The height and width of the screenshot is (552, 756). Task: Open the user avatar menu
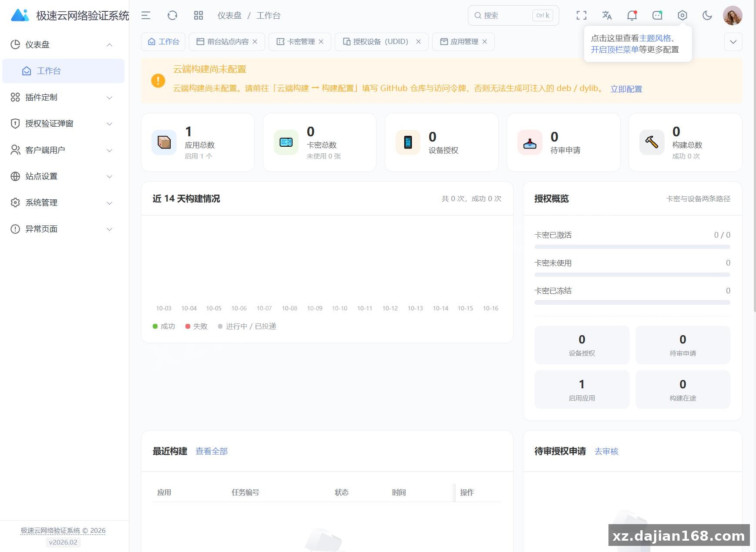732,16
